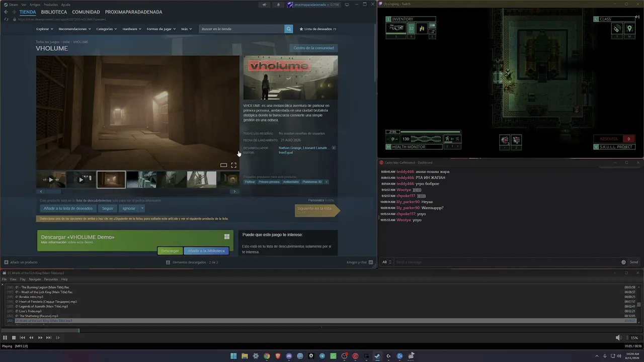Add VHOLUME to wishlist via Añadir button

(68, 208)
